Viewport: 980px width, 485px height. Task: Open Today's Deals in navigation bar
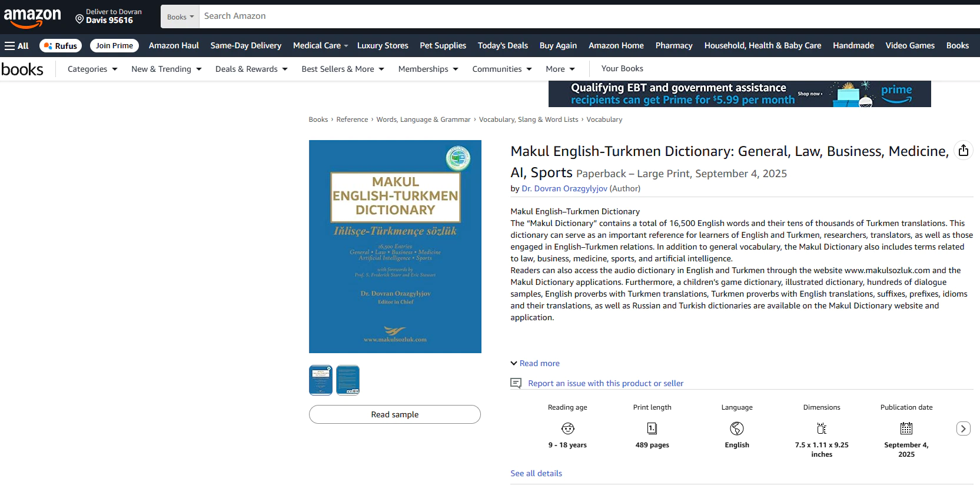point(503,46)
